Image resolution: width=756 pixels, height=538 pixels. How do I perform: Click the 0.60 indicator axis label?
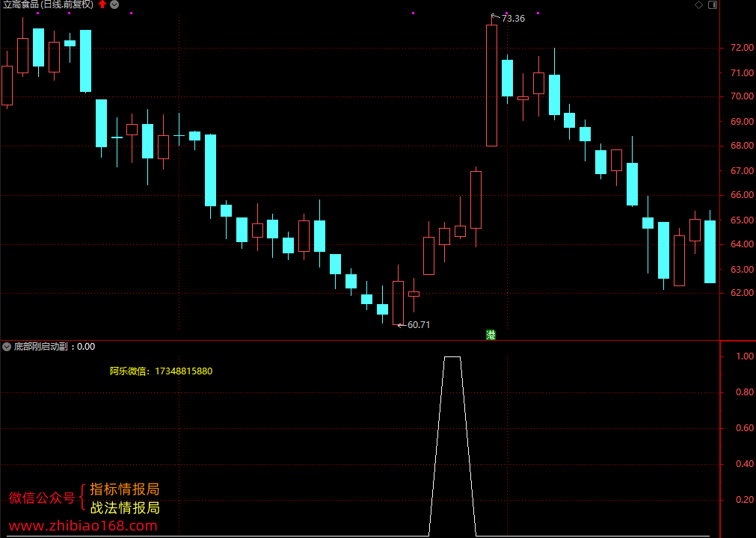pyautogui.click(x=745, y=428)
